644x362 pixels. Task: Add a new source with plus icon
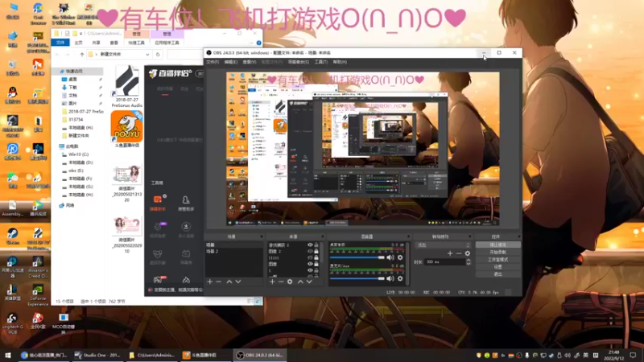pyautogui.click(x=272, y=282)
